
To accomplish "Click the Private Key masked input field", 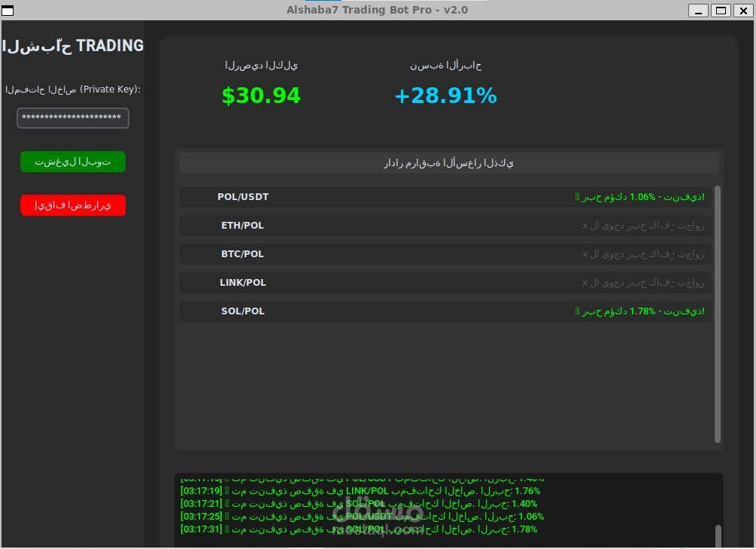I will point(73,118).
